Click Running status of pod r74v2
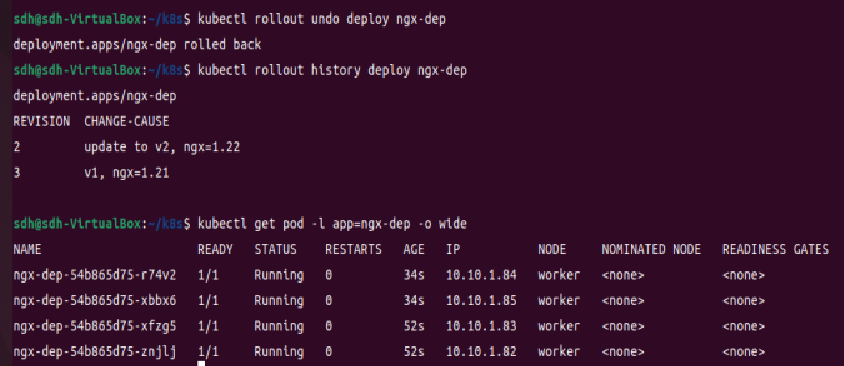 pos(279,276)
